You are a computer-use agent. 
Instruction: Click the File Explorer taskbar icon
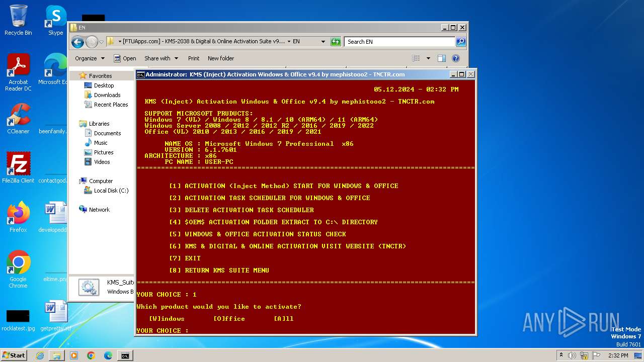tap(57, 355)
